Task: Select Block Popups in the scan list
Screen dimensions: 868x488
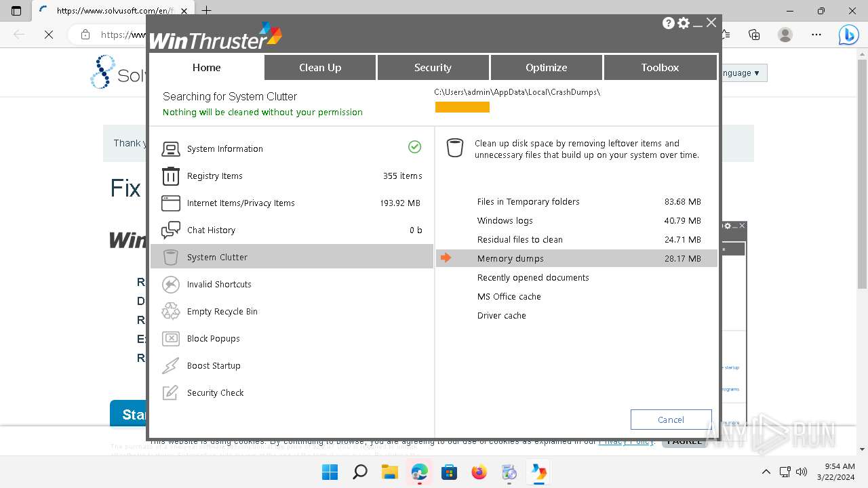Action: [x=292, y=339]
